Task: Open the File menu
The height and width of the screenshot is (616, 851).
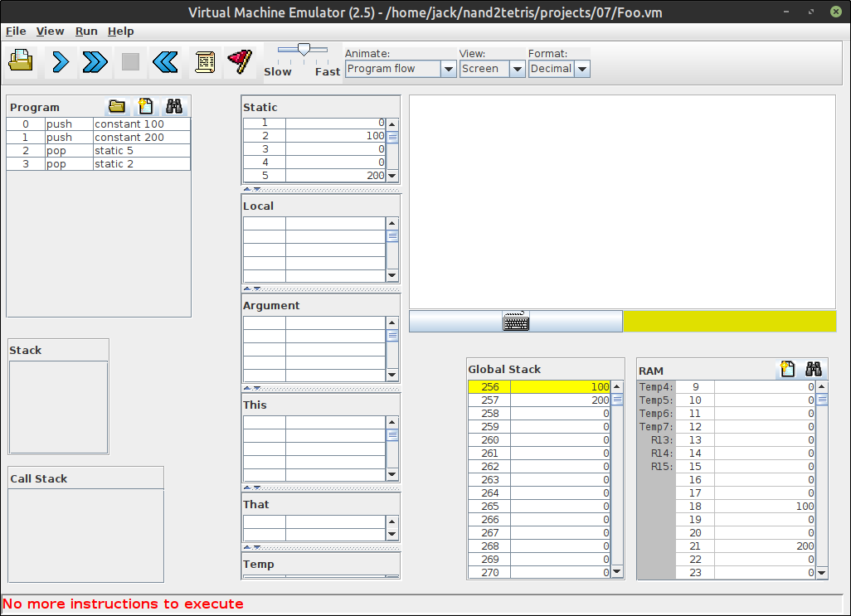Action: click(16, 31)
